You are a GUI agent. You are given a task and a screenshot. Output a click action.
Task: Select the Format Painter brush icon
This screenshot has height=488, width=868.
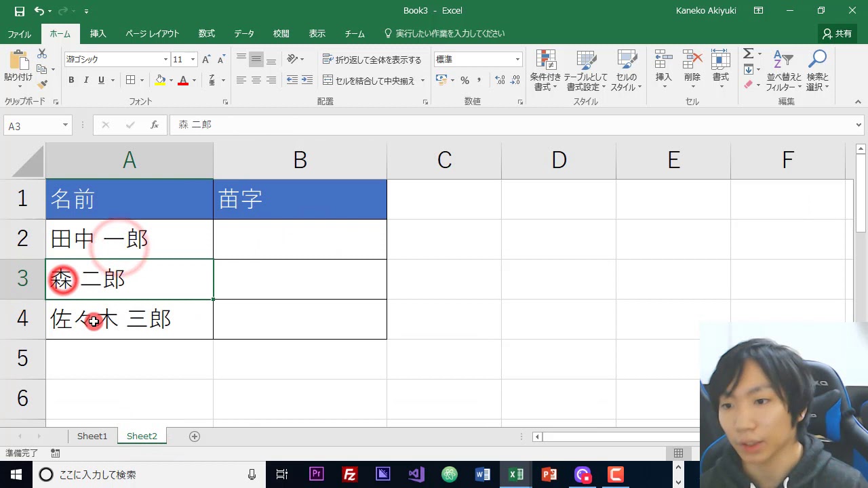coord(42,85)
